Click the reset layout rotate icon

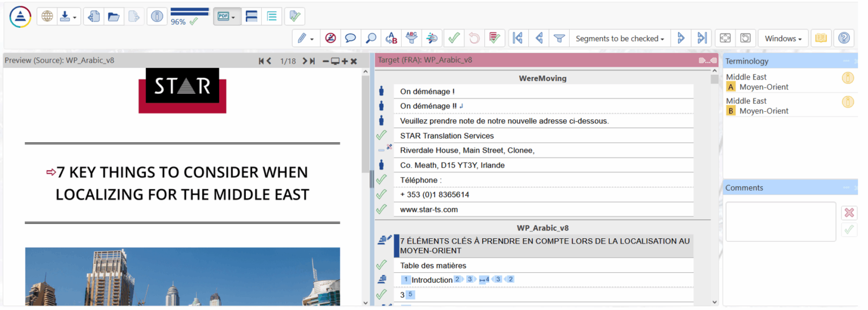[745, 38]
